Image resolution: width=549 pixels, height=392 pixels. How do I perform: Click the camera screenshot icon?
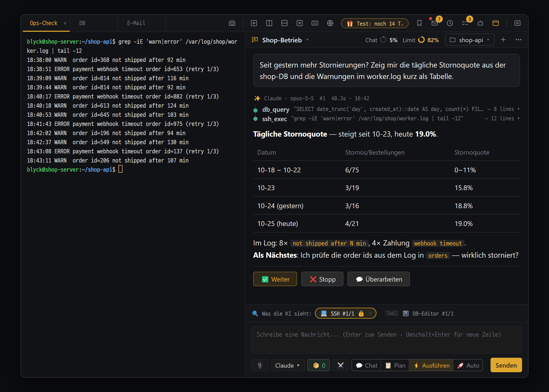pyautogui.click(x=232, y=23)
